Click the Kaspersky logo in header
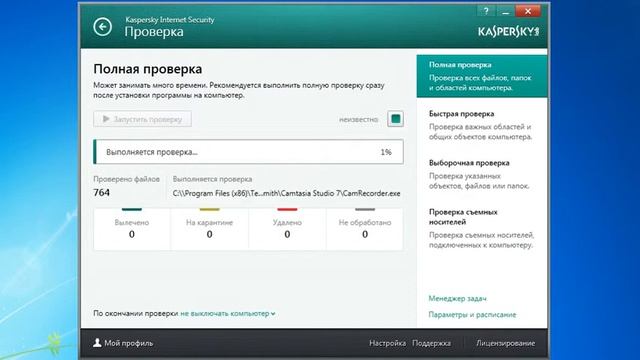The image size is (640, 360). pyautogui.click(x=509, y=31)
